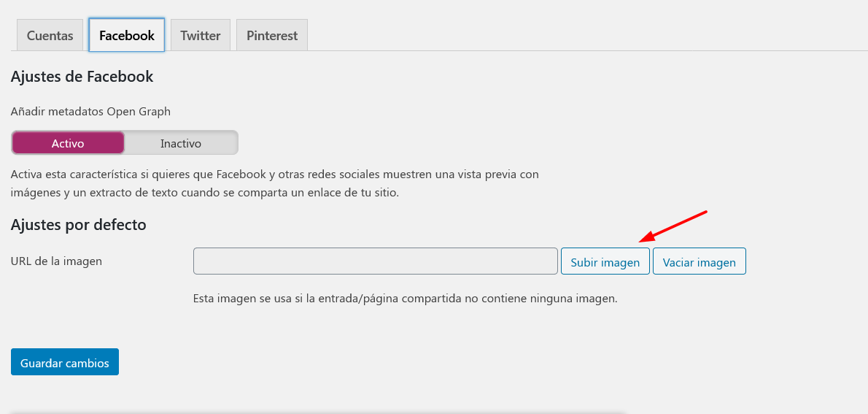Click the URL de la imagen label

(x=56, y=261)
